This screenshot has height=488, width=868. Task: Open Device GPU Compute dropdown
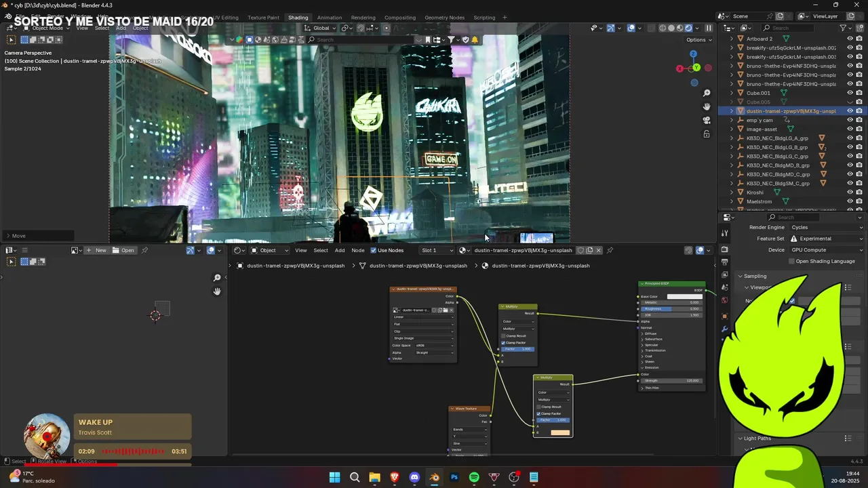point(827,250)
